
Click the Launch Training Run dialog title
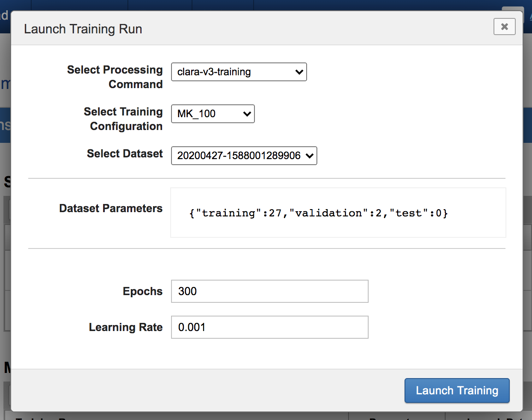click(83, 29)
